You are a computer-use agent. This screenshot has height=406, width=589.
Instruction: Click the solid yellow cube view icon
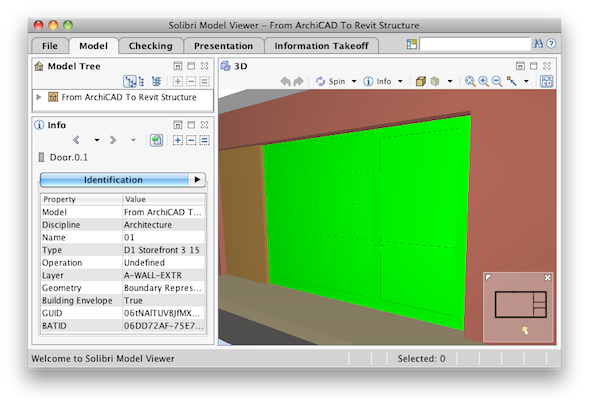coord(421,81)
